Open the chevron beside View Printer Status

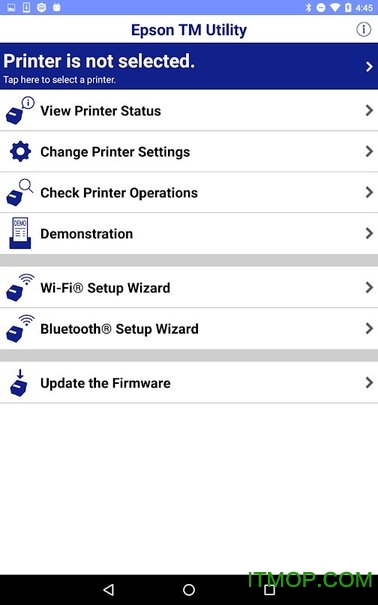369,111
